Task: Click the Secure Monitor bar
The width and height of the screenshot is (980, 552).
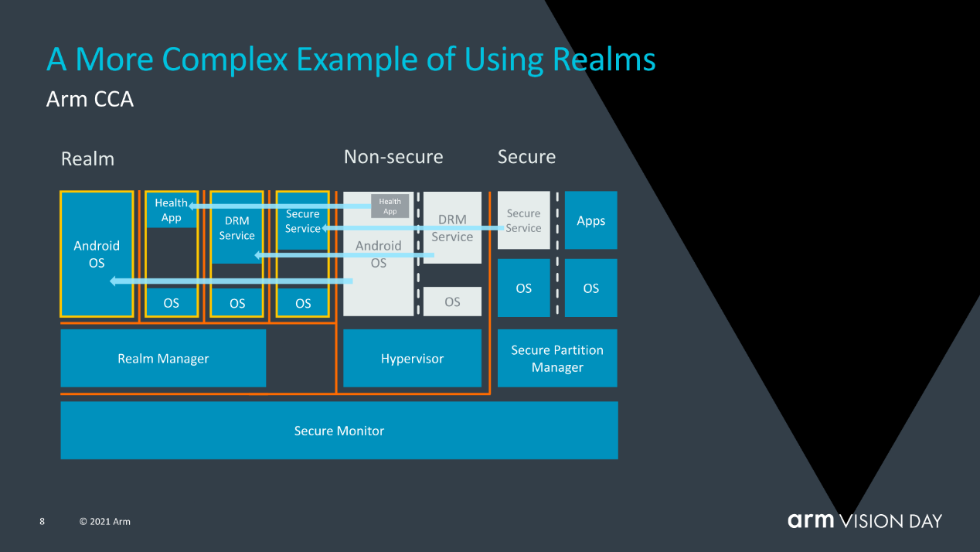Action: point(339,431)
